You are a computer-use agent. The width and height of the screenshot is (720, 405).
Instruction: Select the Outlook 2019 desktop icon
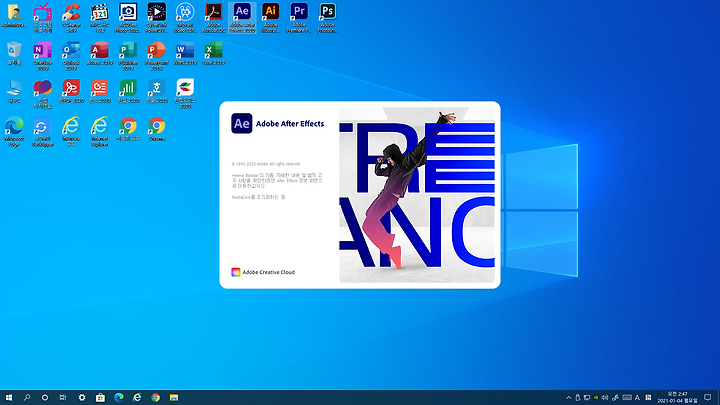pos(71,56)
